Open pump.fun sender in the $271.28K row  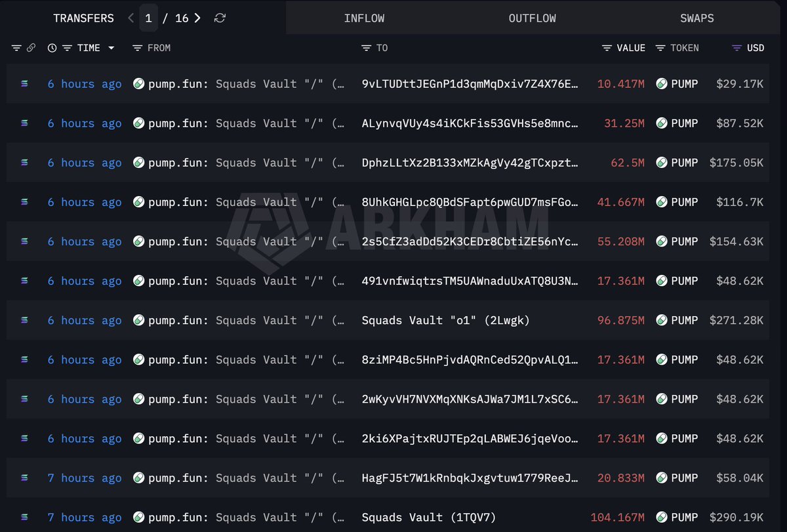[239, 320]
